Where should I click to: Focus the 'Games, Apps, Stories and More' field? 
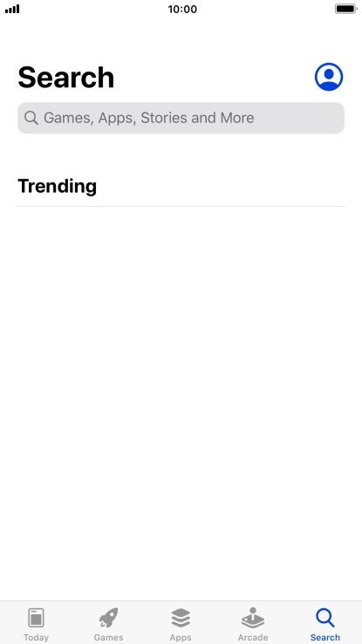(181, 118)
